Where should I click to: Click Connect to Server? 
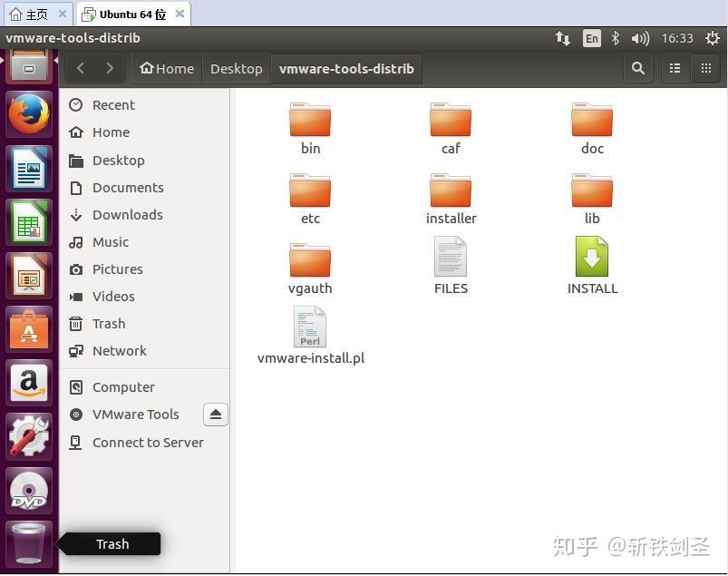(x=145, y=443)
